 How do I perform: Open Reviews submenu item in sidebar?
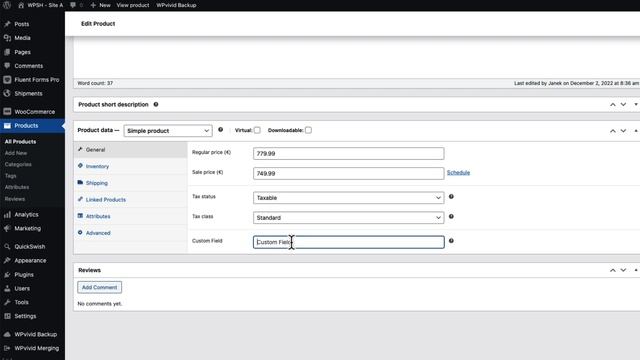pyautogui.click(x=15, y=199)
